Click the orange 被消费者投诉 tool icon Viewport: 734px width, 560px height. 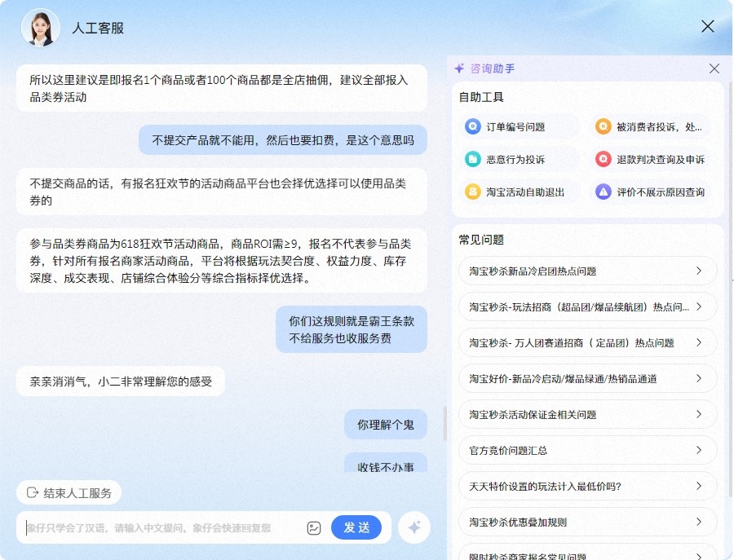[x=603, y=126]
